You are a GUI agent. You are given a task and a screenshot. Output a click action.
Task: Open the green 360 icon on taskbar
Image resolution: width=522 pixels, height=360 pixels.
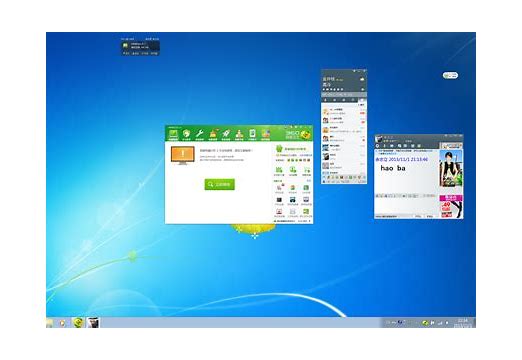pos(78,322)
